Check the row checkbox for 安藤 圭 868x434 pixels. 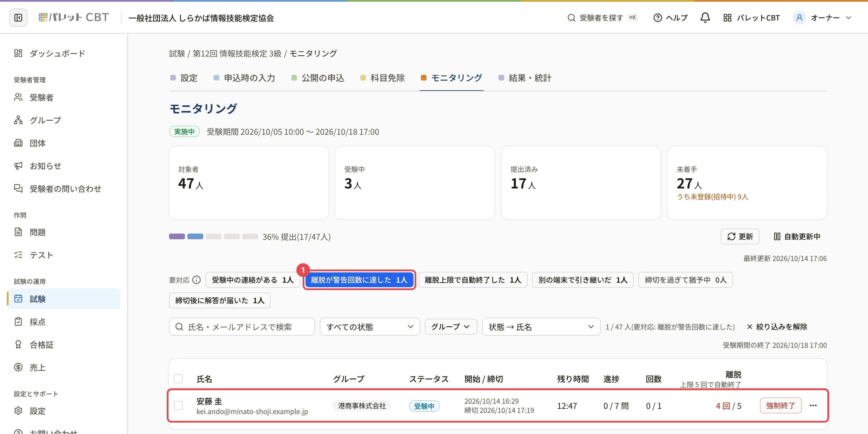click(178, 405)
